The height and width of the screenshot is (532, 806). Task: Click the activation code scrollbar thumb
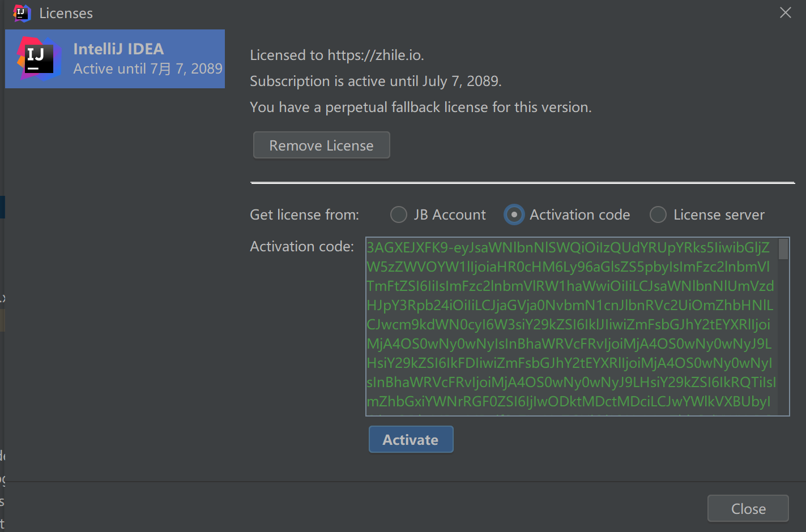pos(783,249)
